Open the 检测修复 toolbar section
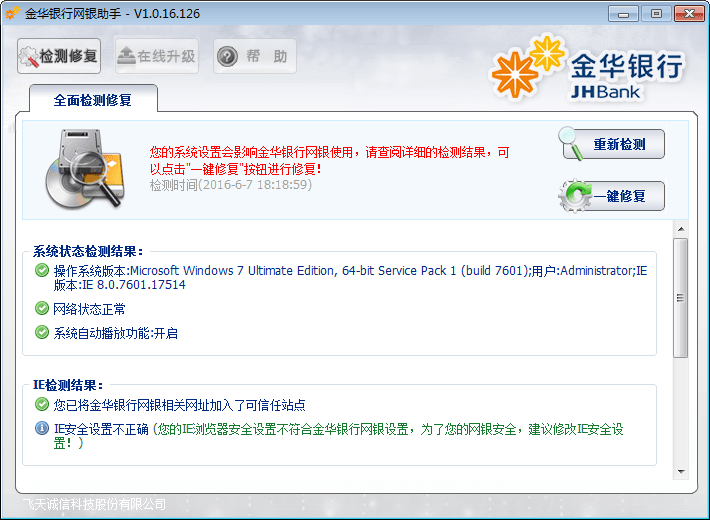The width and height of the screenshot is (710, 520). pyautogui.click(x=59, y=56)
